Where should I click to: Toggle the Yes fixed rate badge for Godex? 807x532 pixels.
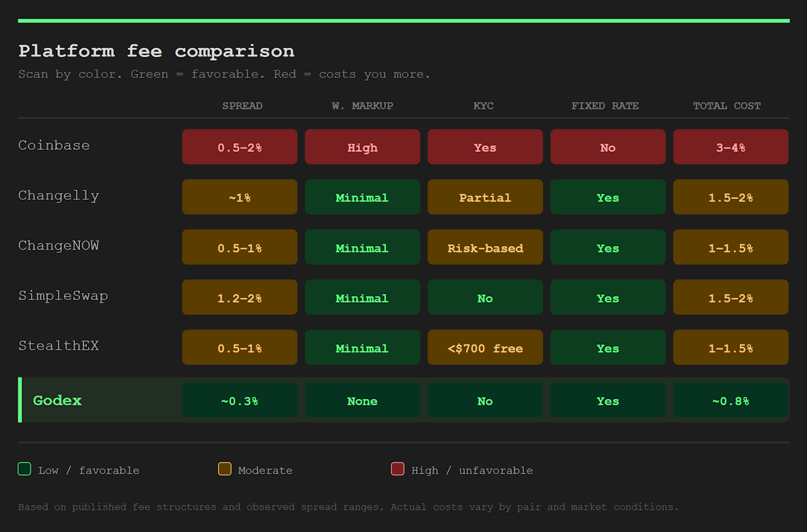(x=608, y=401)
